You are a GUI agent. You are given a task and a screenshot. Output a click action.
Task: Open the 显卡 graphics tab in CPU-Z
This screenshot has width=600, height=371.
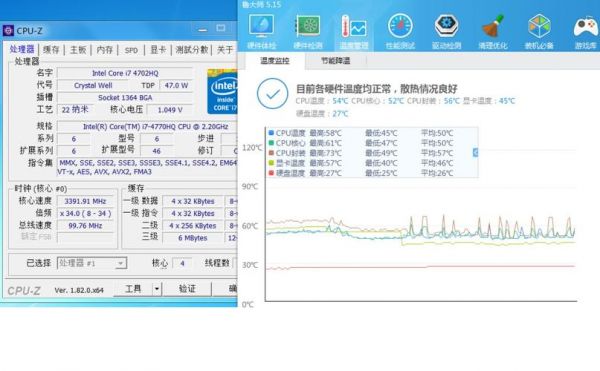pos(158,50)
